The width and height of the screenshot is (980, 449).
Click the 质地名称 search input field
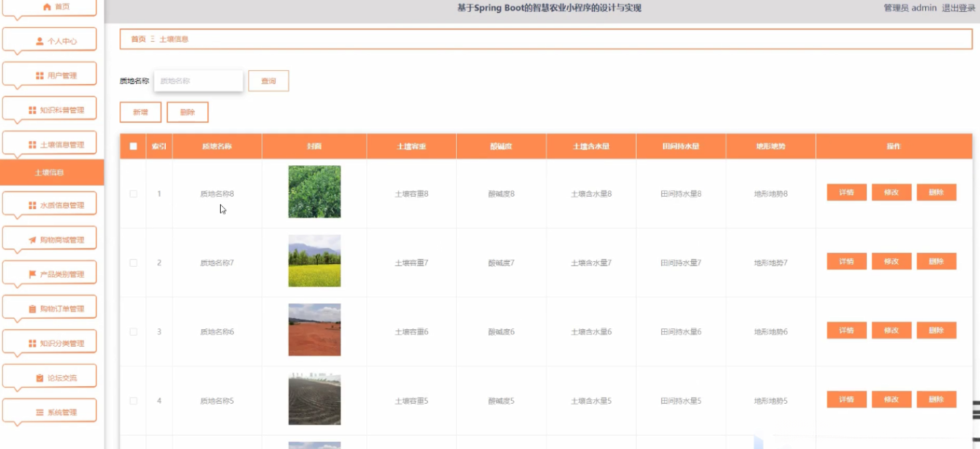(198, 81)
